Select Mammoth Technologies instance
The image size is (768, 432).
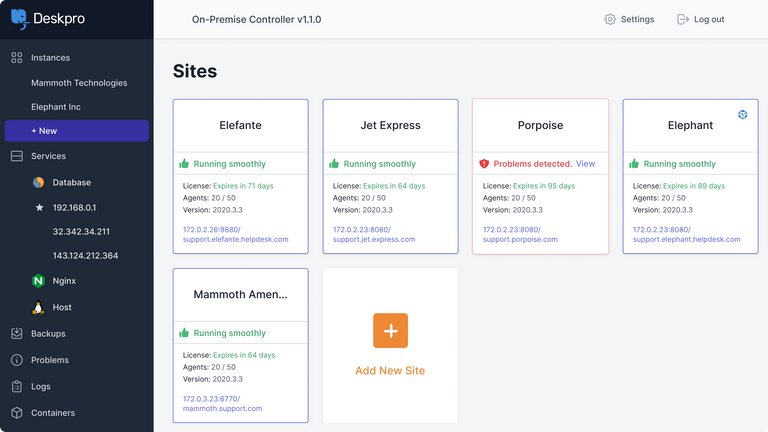[79, 83]
